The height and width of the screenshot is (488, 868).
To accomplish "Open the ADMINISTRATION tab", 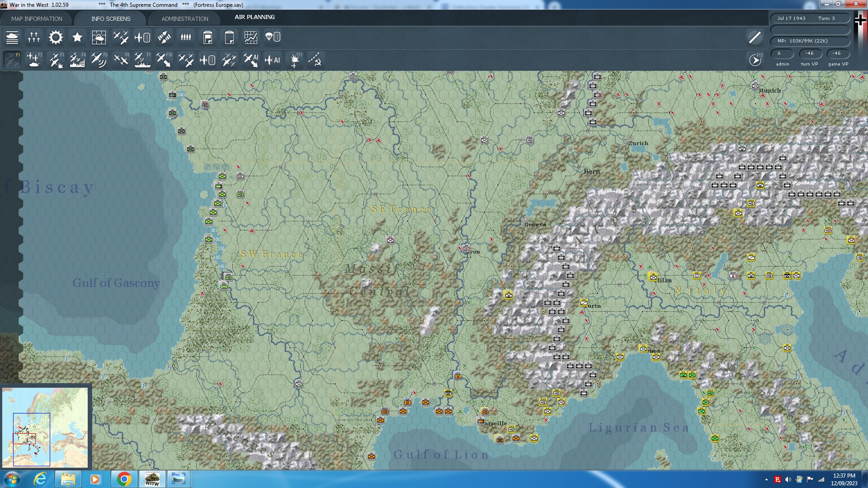I will (x=185, y=19).
